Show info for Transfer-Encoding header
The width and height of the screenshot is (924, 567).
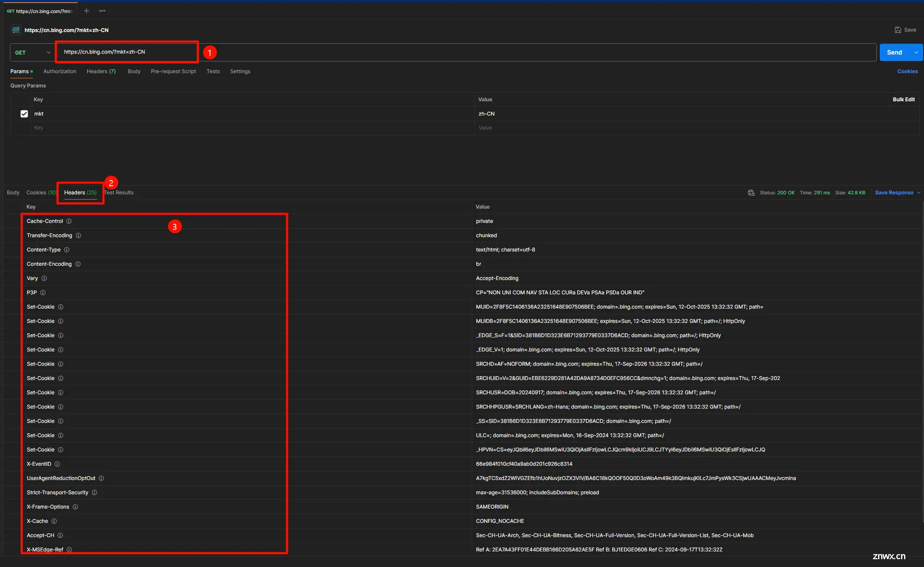coord(78,235)
